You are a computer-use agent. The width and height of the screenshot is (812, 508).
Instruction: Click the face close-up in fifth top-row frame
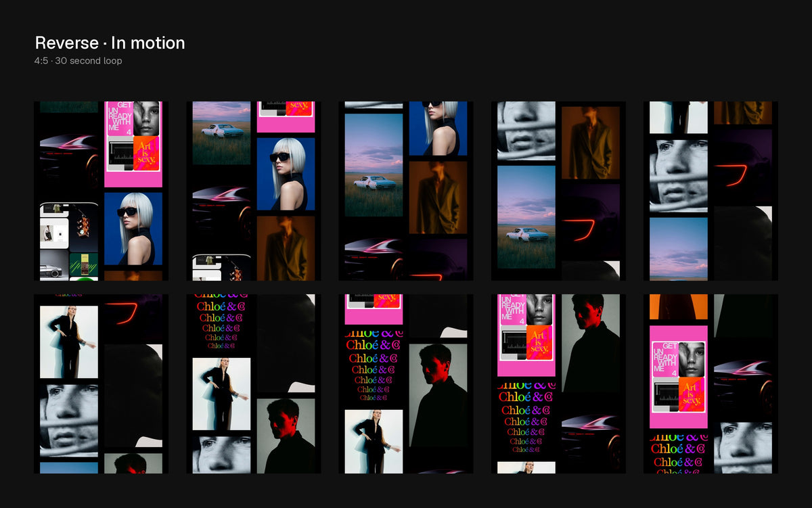pyautogui.click(x=678, y=176)
